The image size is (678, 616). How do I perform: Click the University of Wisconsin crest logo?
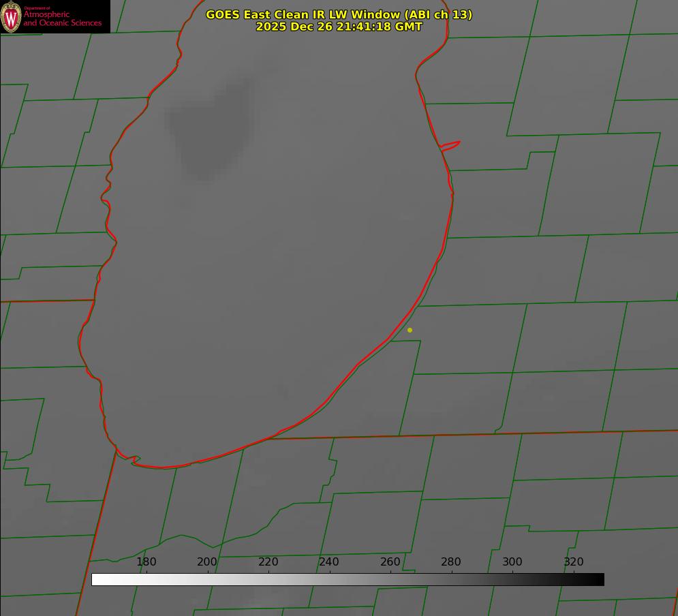[11, 16]
